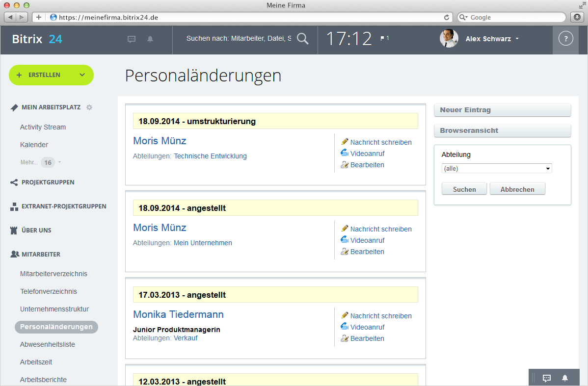This screenshot has height=386, width=588.
Task: Click pencil icon in umstrukturierung entry
Action: [345, 141]
